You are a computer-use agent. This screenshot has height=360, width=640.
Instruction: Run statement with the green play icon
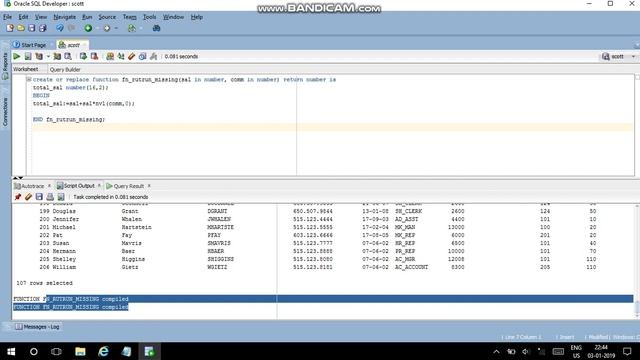pos(17,56)
